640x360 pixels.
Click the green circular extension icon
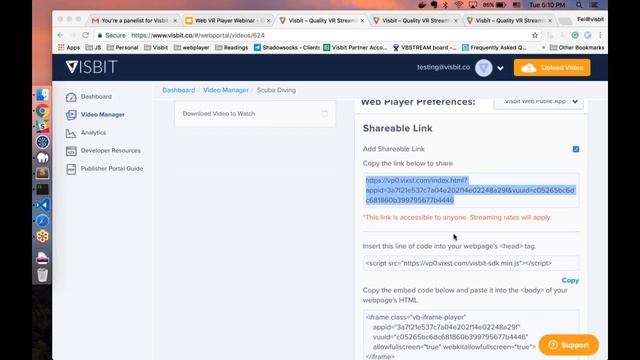[x=575, y=36]
